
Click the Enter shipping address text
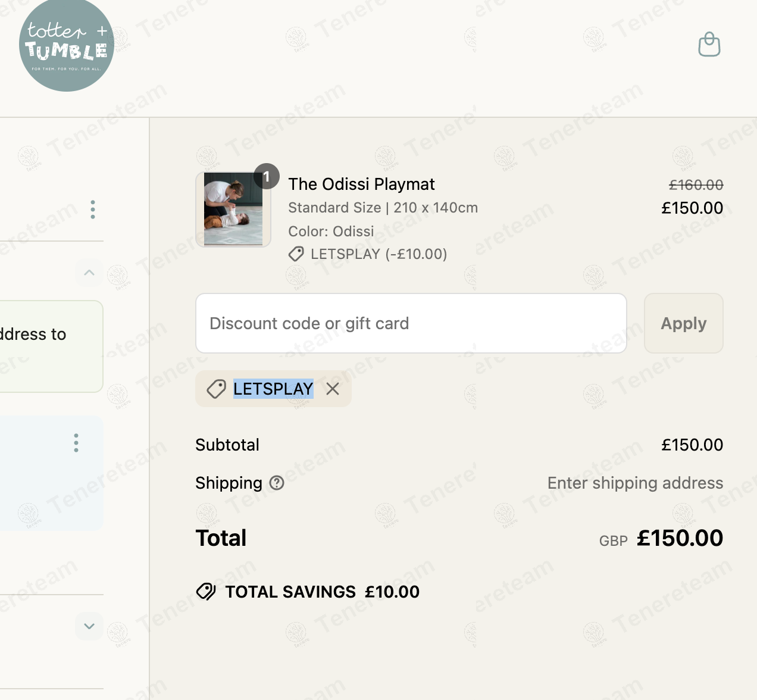click(x=635, y=483)
